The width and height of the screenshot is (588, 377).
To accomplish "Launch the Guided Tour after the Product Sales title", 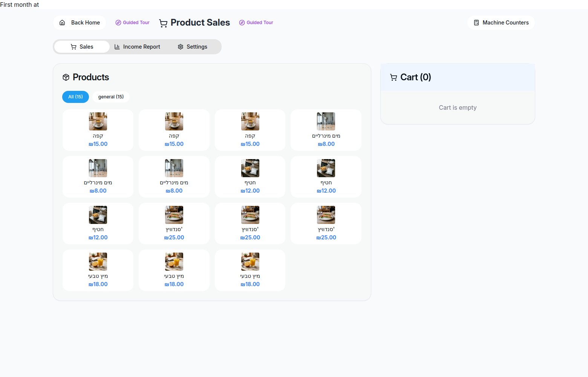I will tap(256, 23).
